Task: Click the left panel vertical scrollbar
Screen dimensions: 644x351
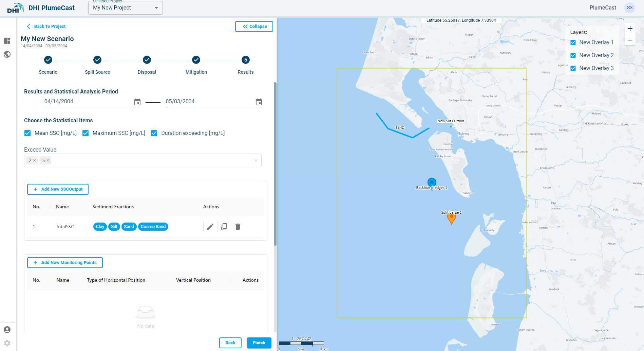Action: tap(275, 163)
